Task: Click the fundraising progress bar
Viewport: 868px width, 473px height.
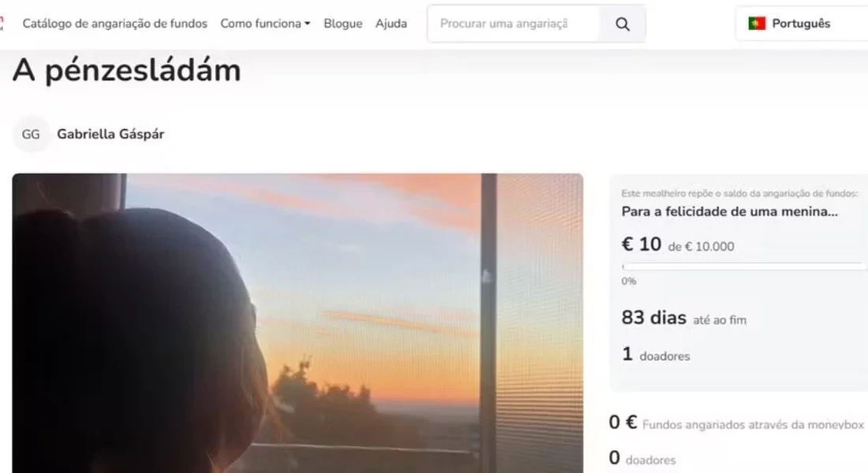Action: (742, 266)
